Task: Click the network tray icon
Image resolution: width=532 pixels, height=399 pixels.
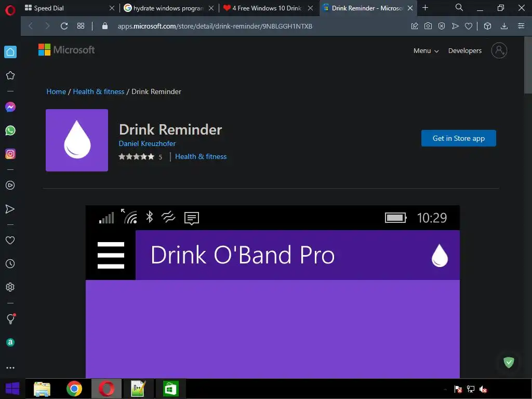Action: tap(471, 389)
